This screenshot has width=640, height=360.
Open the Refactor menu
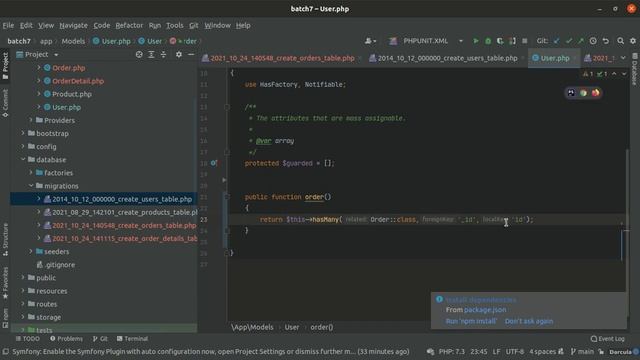tap(129, 25)
